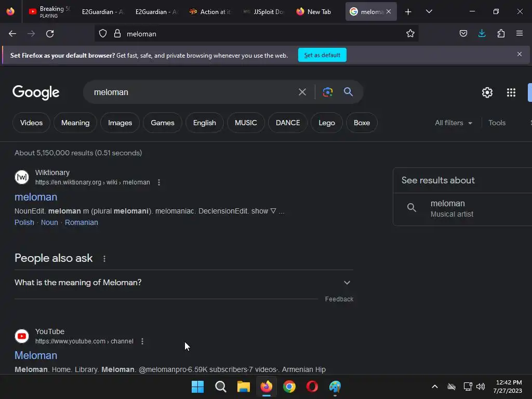Filter results by Images
Image resolution: width=532 pixels, height=399 pixels.
coord(120,123)
